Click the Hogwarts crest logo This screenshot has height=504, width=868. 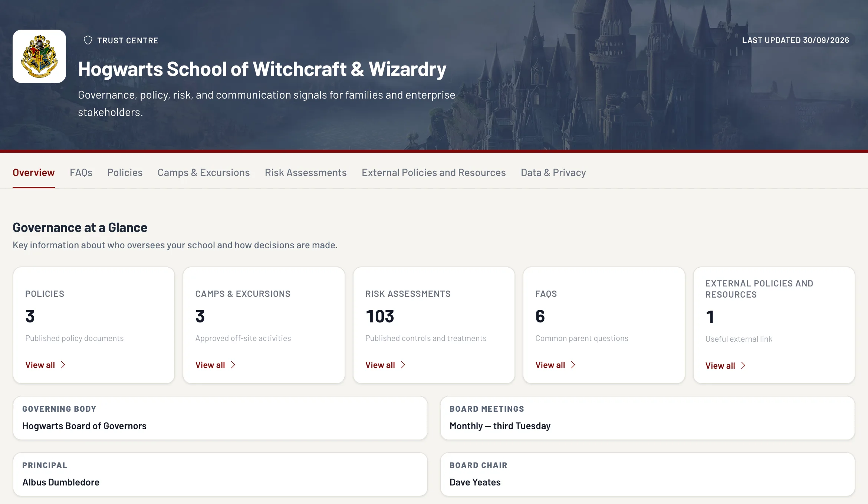[x=39, y=56]
